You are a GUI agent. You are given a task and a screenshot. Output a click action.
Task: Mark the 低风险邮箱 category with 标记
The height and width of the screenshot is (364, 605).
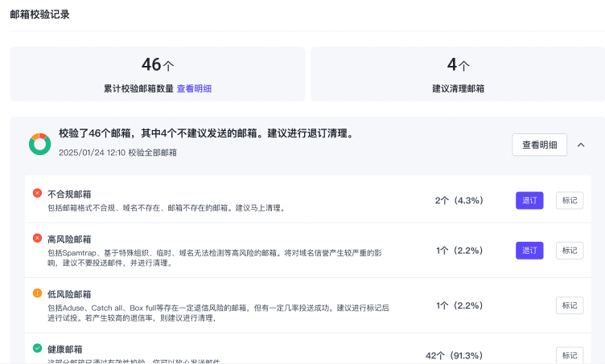(570, 305)
